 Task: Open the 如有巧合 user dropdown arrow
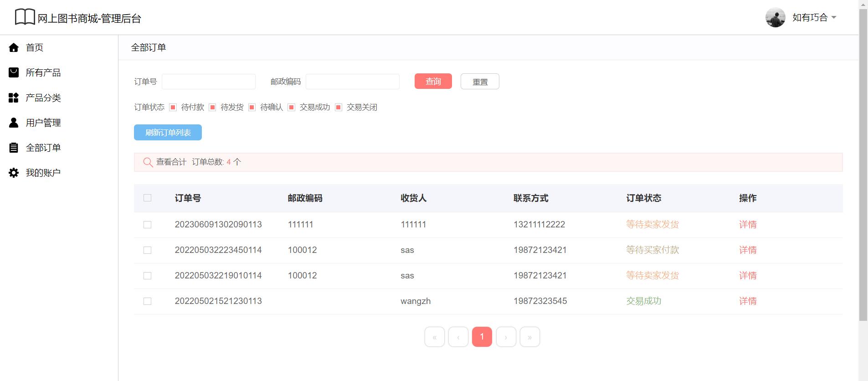click(x=834, y=17)
